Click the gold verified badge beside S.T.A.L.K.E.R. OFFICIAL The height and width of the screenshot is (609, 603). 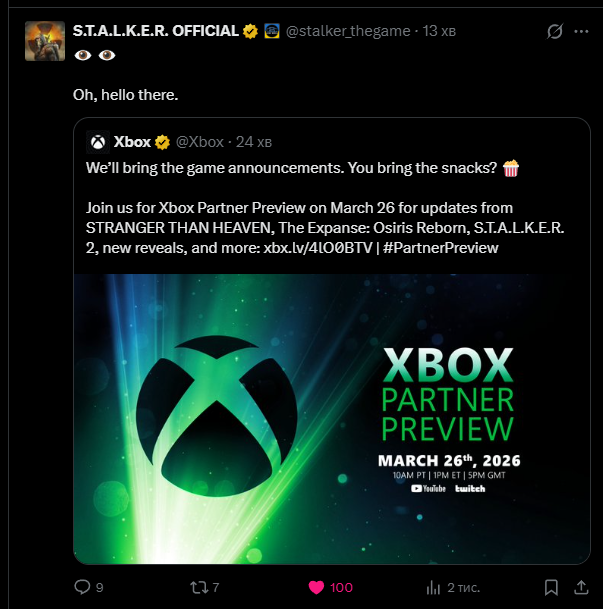point(251,31)
